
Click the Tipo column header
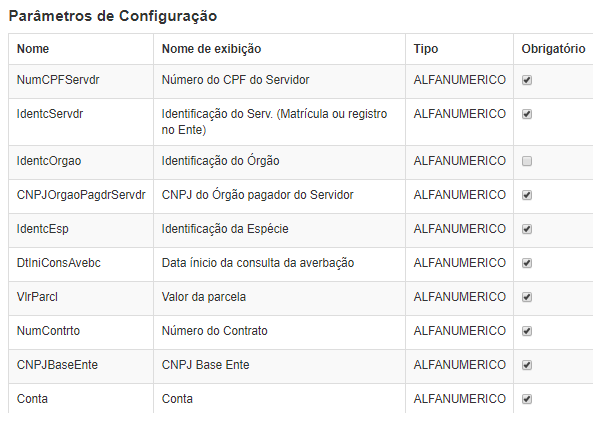[426, 49]
